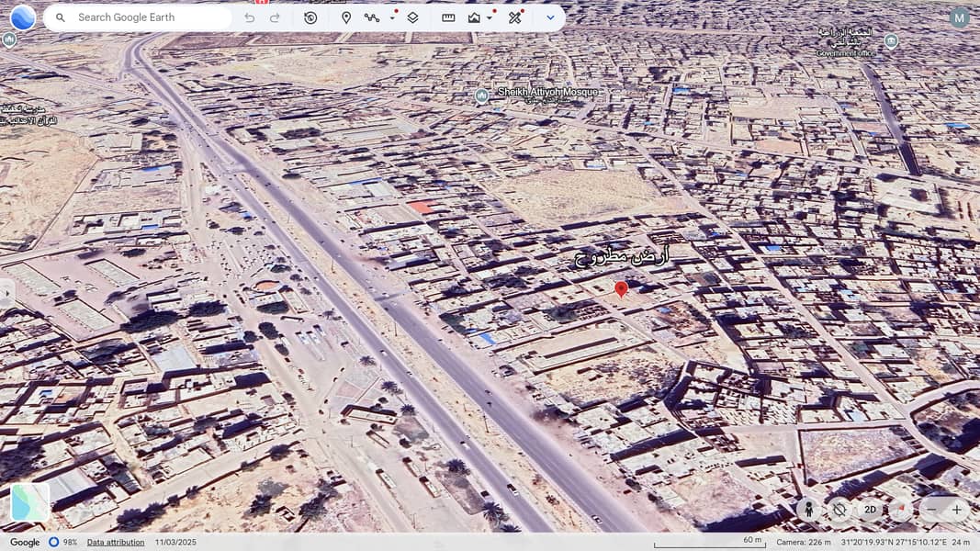The image size is (980, 551).
Task: Expand the toolbar with blue chevron
Action: 551,17
